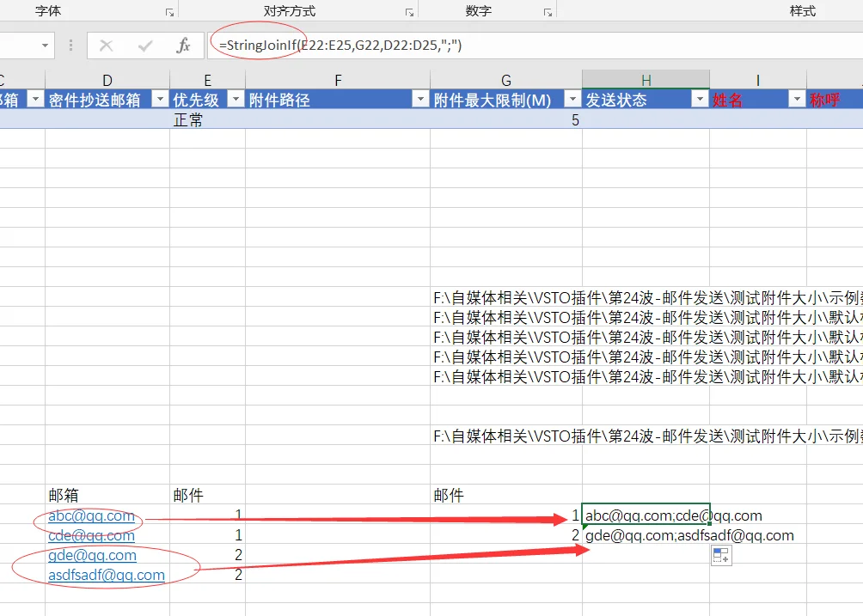This screenshot has width=863, height=616.
Task: Select the 邮件 label in column G
Action: (x=505, y=496)
